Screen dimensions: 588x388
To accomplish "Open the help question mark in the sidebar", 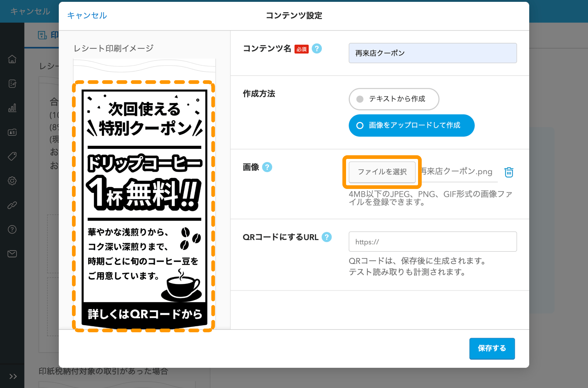I will [12, 229].
